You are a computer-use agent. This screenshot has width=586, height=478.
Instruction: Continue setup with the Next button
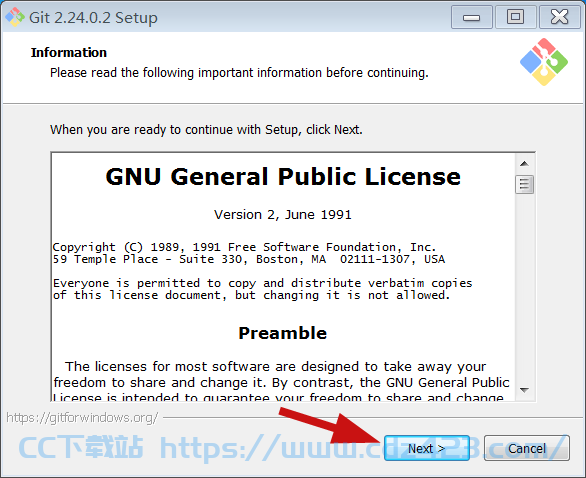(x=426, y=448)
